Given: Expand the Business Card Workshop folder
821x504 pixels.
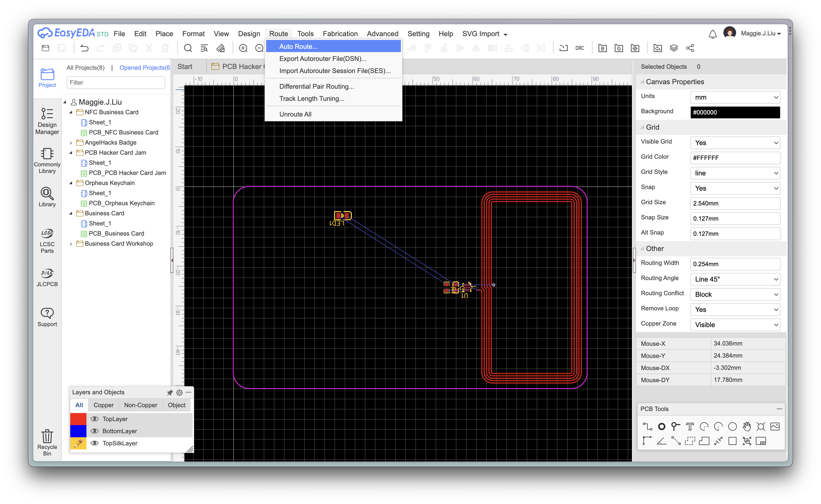Looking at the screenshot, I should click(71, 244).
